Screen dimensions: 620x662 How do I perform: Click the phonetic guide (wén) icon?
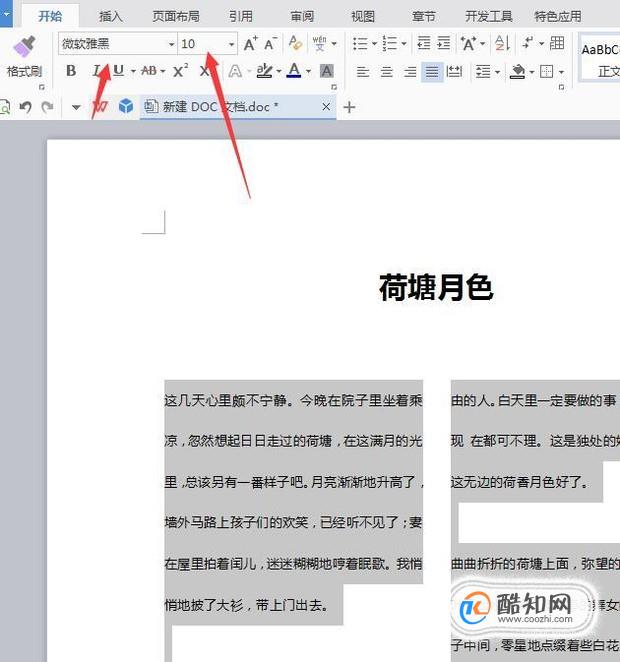pos(319,43)
